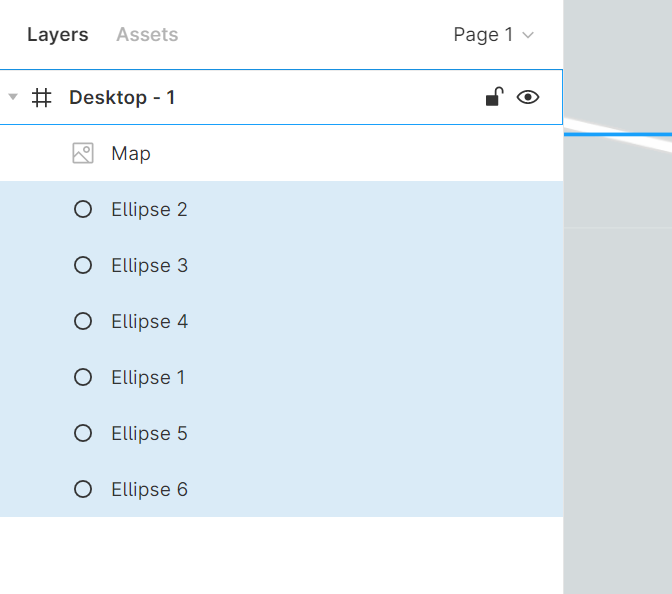
Task: Select the Ellipse 2 layer name
Action: pos(149,209)
